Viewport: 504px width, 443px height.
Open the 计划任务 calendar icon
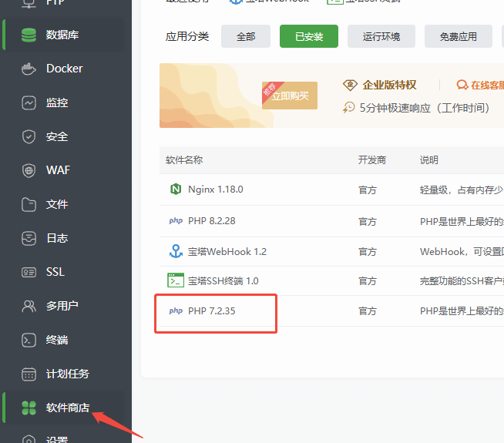[29, 374]
